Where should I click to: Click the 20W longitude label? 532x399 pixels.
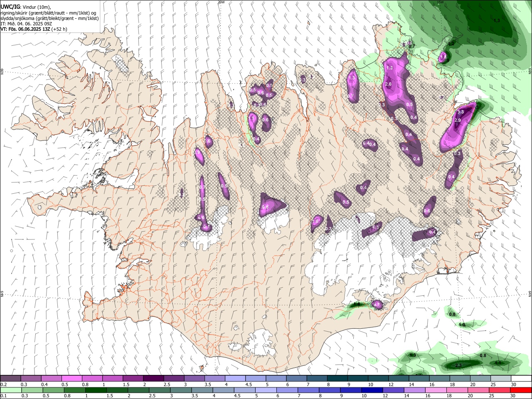pos(221,2)
